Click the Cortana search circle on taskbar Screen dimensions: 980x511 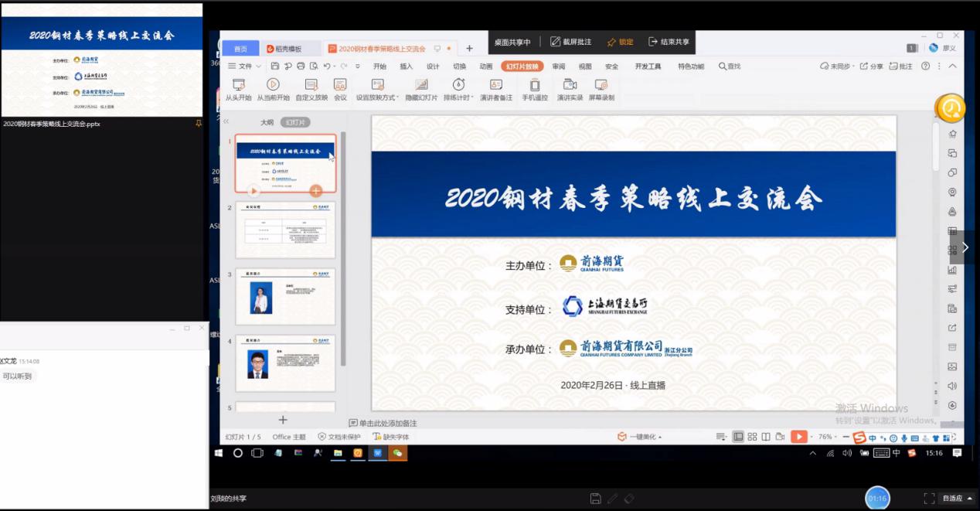point(238,453)
